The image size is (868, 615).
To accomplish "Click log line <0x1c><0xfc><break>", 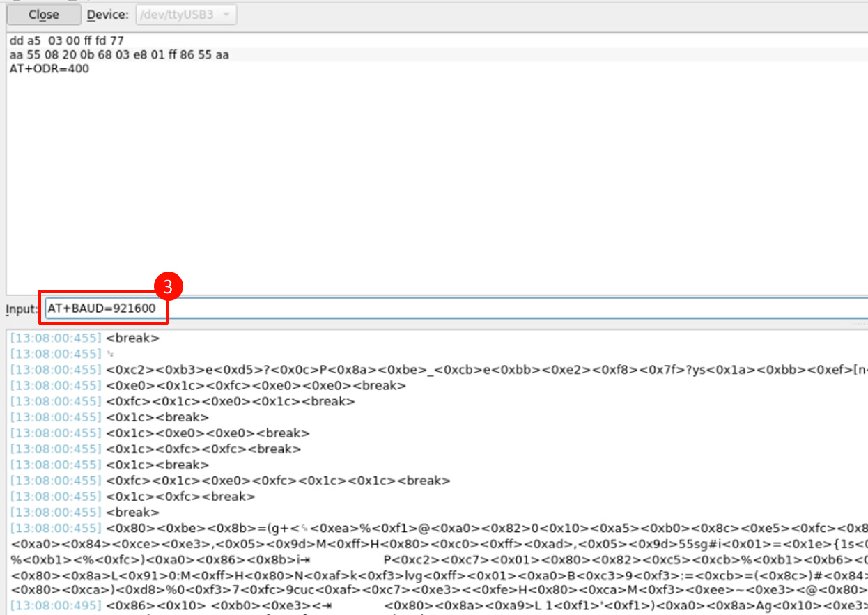I will point(180,497).
